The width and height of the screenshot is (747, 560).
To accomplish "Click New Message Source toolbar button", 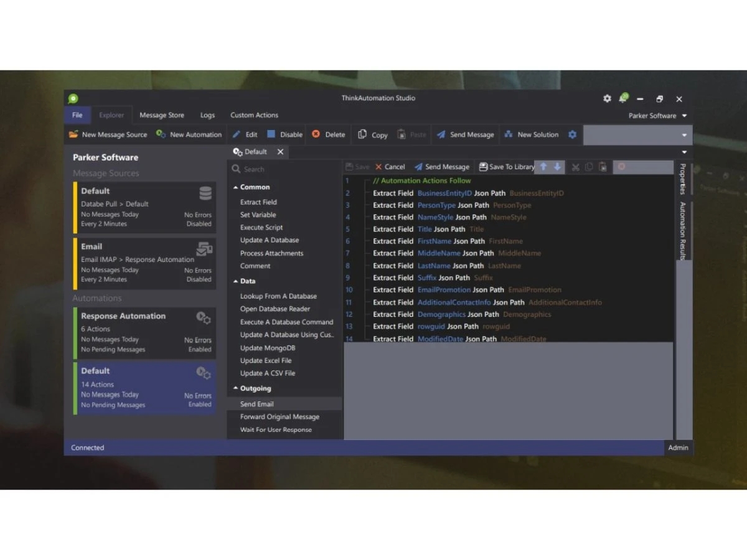I will [108, 134].
